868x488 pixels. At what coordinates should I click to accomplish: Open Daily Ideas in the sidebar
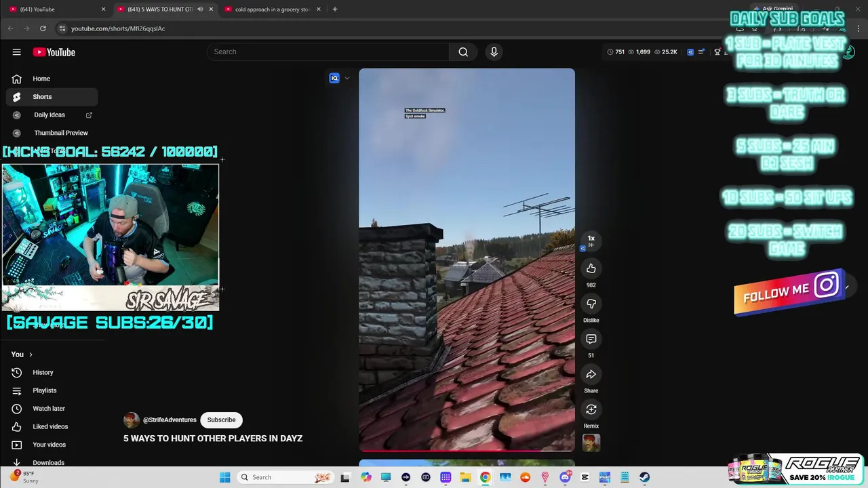tap(52, 115)
